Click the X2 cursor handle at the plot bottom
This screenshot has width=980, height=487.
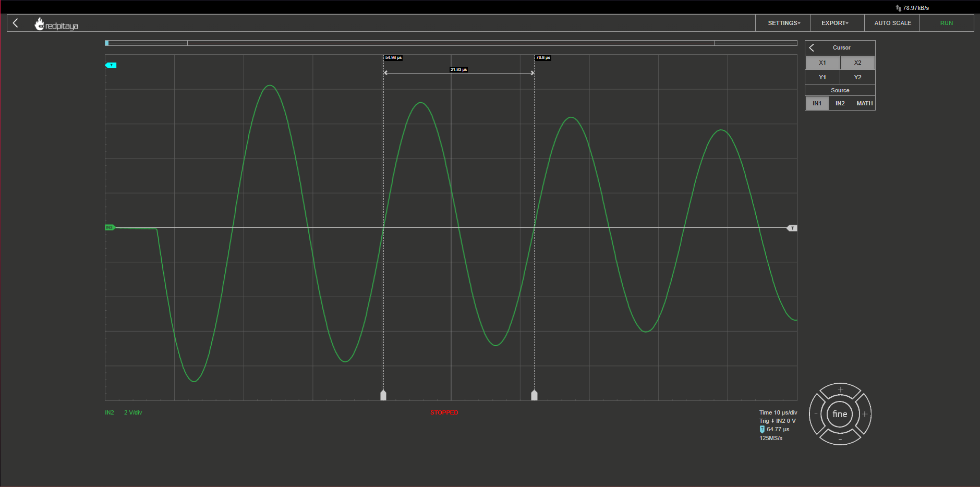click(534, 395)
